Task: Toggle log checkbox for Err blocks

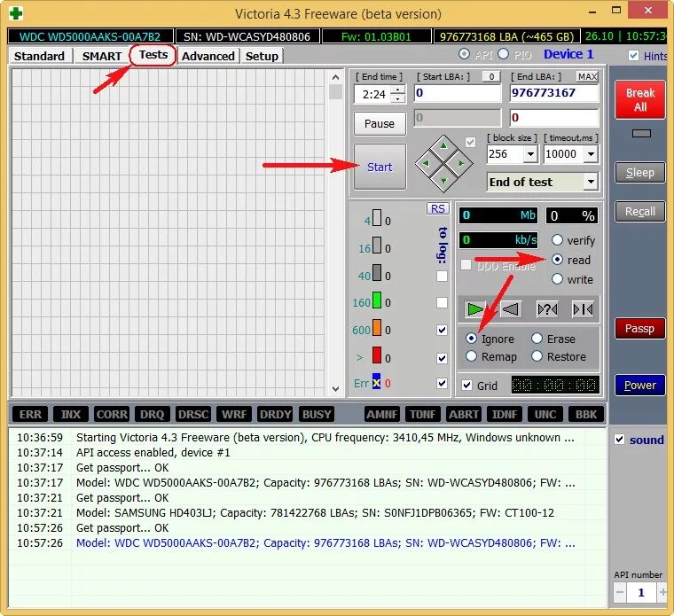Action: [442, 383]
